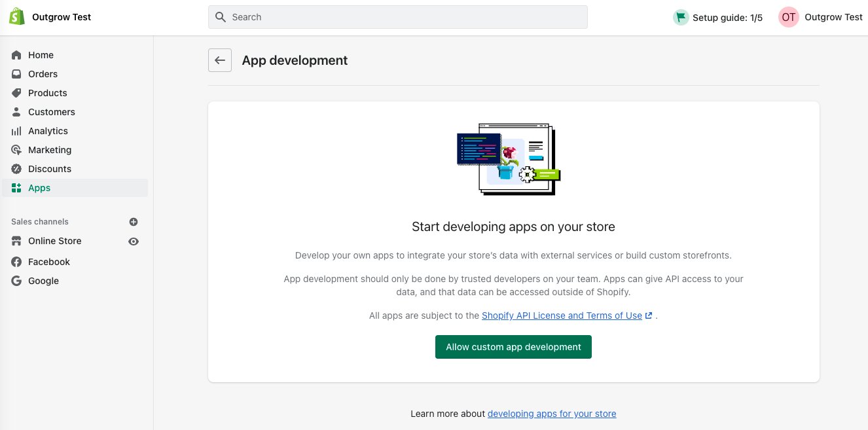Click the Facebook logo icon
This screenshot has width=868, height=430.
(16, 262)
